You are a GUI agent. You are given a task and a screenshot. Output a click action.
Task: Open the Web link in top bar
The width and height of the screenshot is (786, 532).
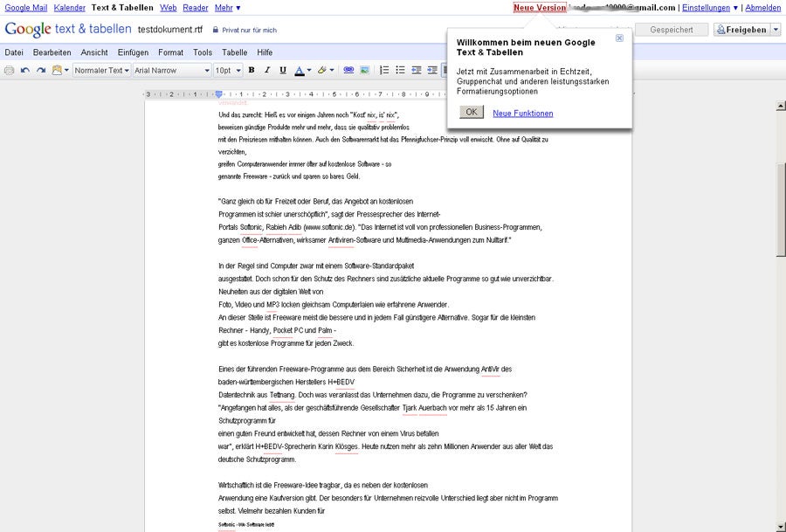pos(169,8)
